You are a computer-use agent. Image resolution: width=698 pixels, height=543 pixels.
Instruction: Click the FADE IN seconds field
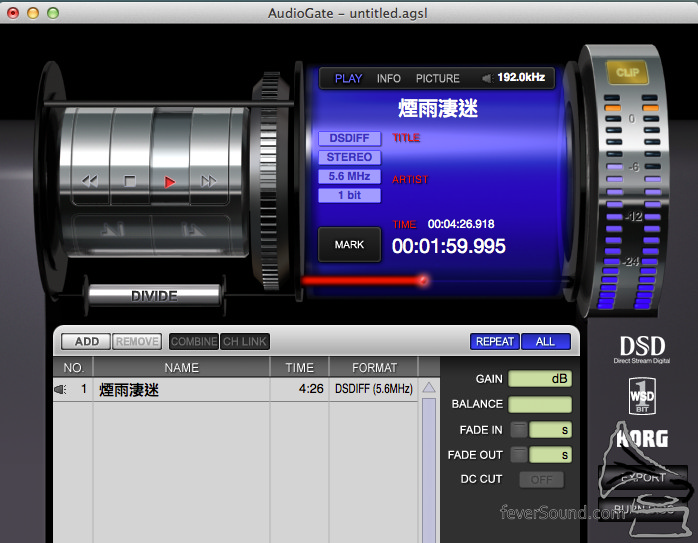550,430
